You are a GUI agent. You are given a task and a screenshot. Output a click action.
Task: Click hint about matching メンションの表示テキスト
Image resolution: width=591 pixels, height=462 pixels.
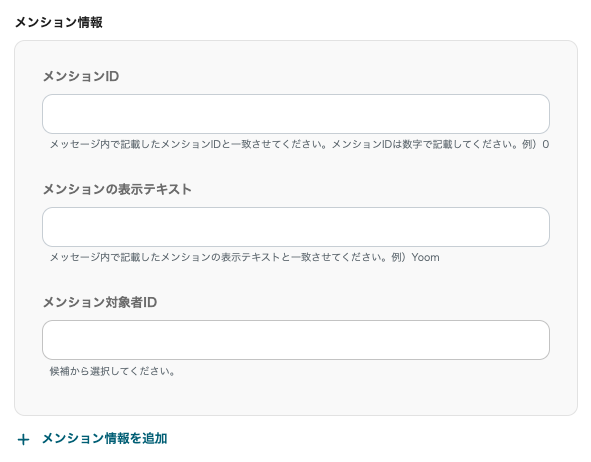[218, 257]
